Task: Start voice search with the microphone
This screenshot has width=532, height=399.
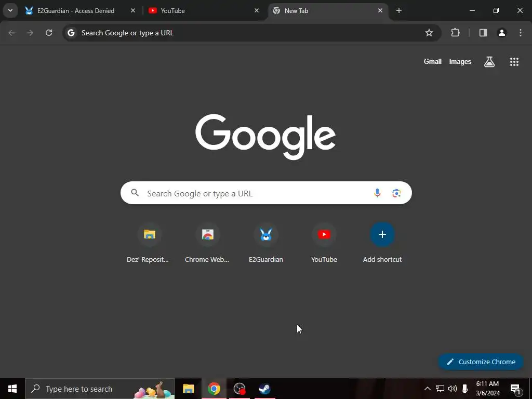Action: (377, 193)
